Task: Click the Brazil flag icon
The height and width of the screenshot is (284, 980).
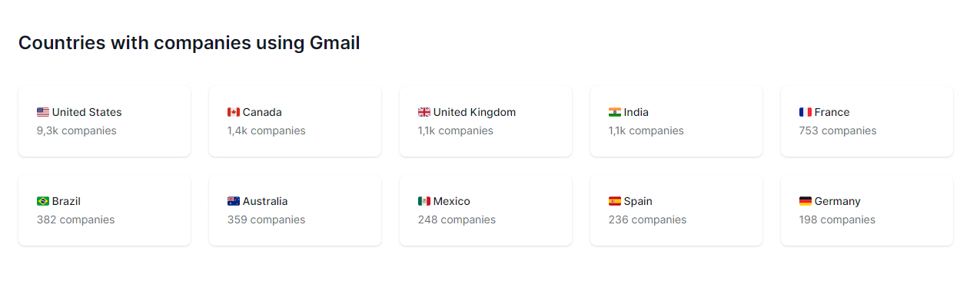Action: coord(43,201)
